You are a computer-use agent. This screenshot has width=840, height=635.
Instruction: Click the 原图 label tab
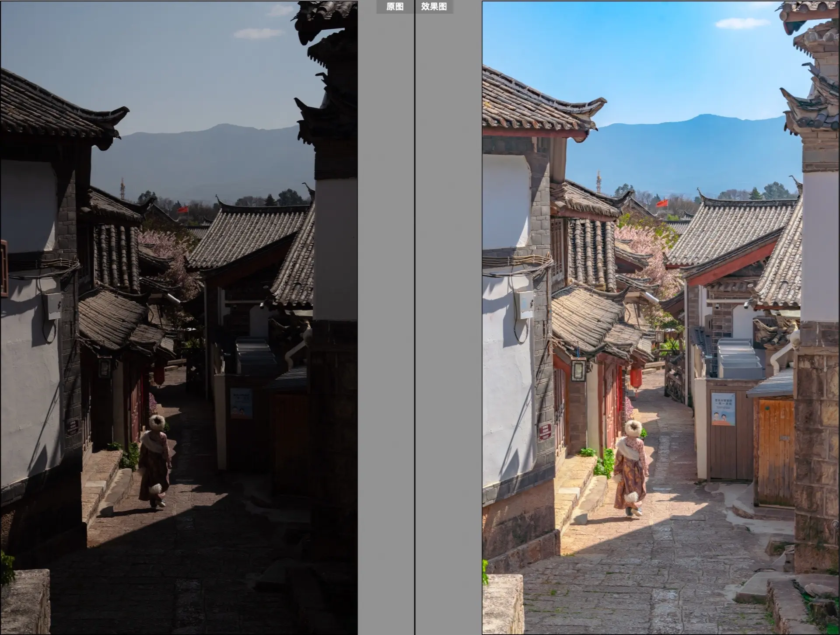tap(395, 7)
